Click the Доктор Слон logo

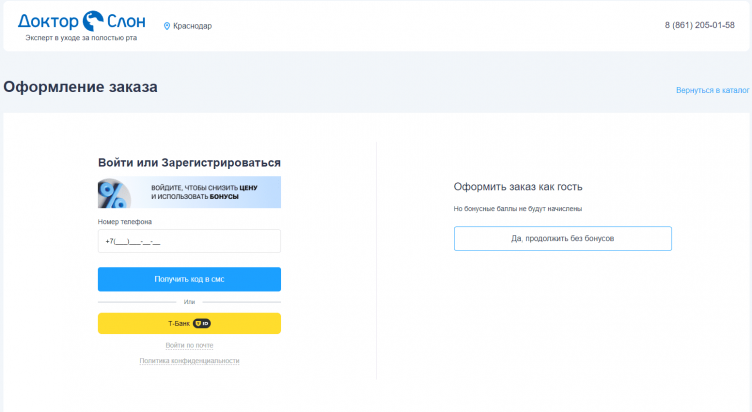click(x=82, y=22)
